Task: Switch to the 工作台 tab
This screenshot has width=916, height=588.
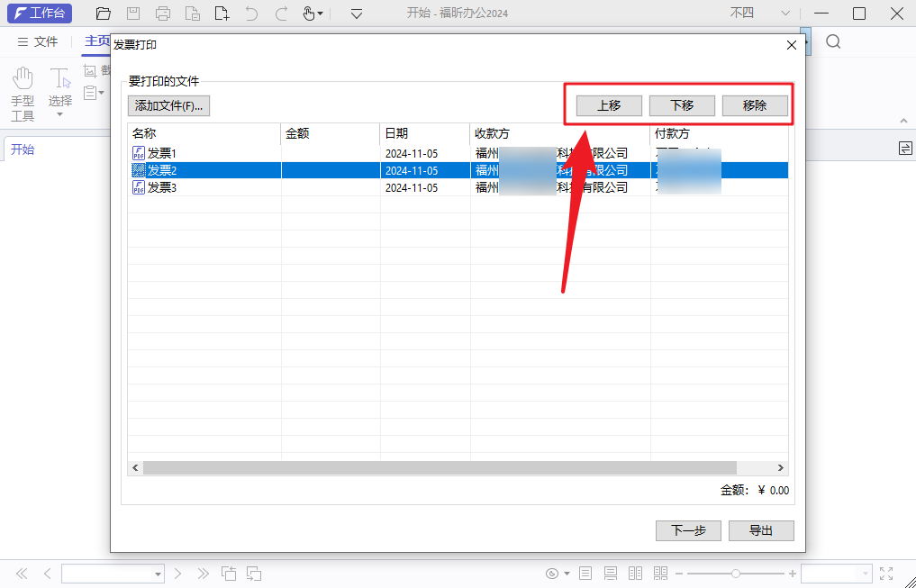Action: pos(39,14)
